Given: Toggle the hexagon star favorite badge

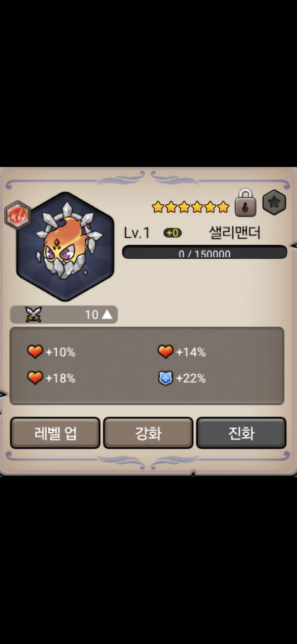Looking at the screenshot, I should tap(274, 203).
